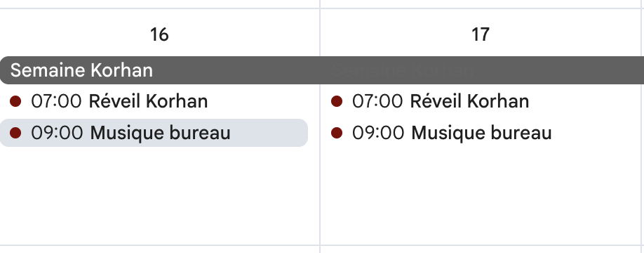Screen dimensions: 644x253
Task: Open highlighted Musique bureau event on the 16th
Action: tap(154, 133)
